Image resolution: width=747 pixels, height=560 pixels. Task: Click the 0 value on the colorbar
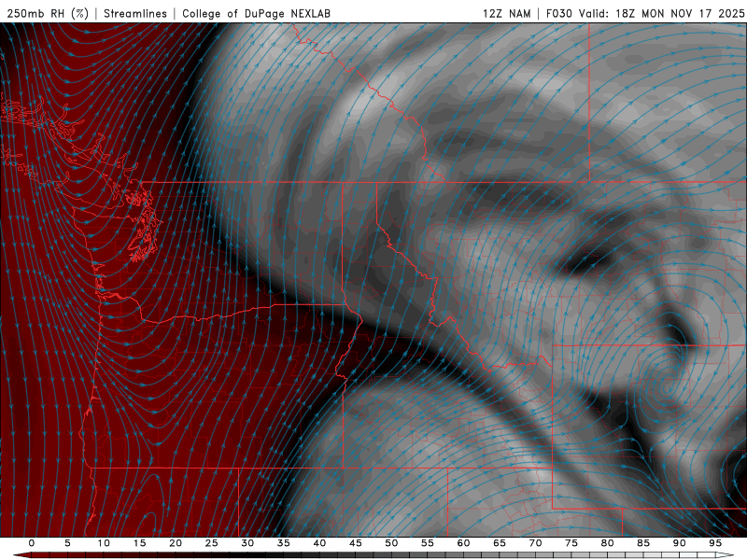(32, 543)
